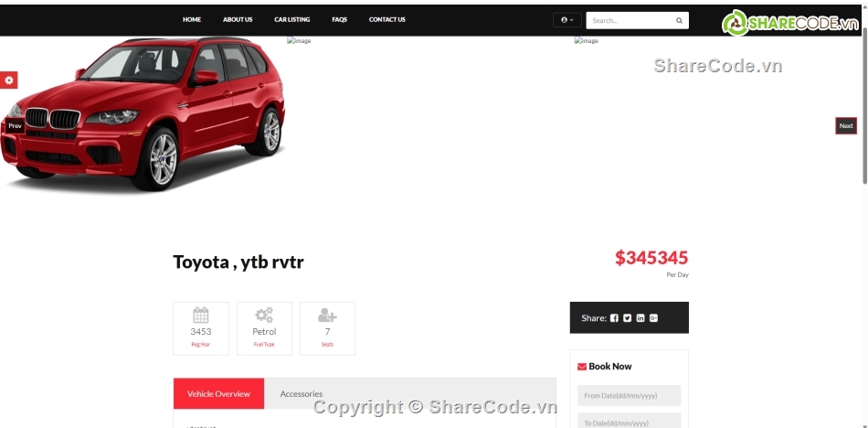Click the Next slider button
This screenshot has height=428, width=868.
click(846, 126)
